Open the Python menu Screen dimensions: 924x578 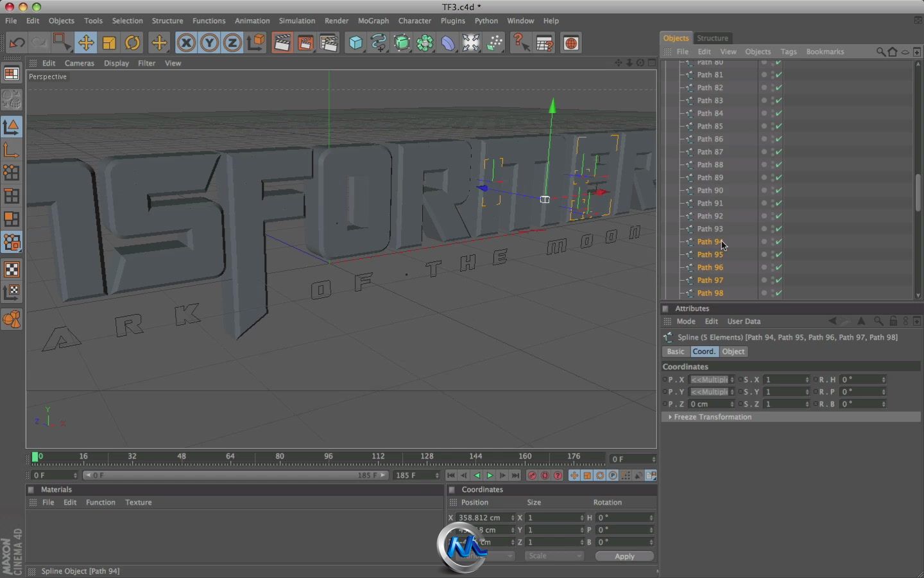[x=486, y=21]
